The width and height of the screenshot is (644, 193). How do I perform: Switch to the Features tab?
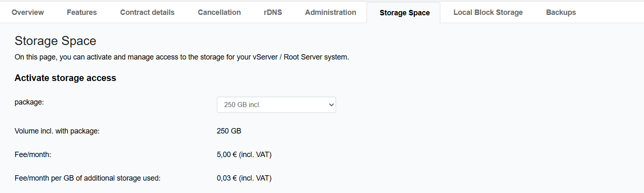pyautogui.click(x=82, y=12)
